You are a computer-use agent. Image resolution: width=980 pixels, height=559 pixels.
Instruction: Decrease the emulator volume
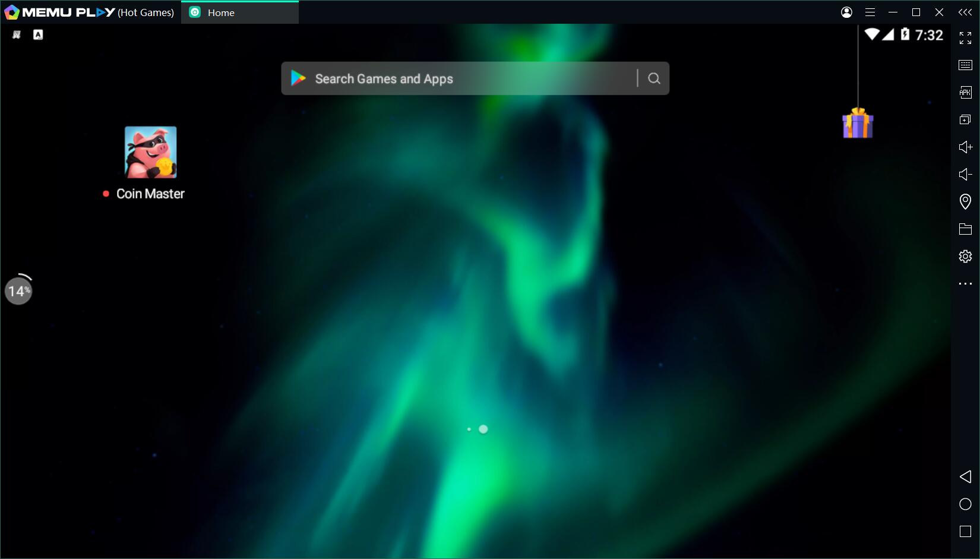click(x=965, y=174)
